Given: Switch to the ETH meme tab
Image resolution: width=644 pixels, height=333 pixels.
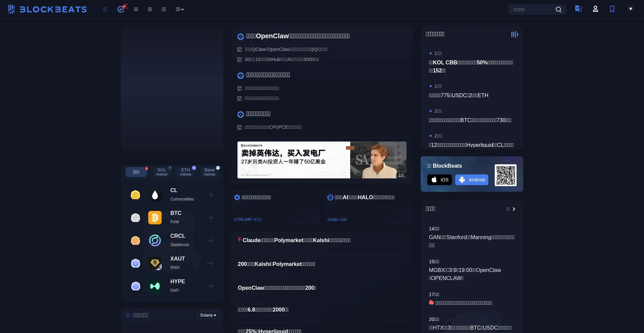Looking at the screenshot, I should coord(185,172).
